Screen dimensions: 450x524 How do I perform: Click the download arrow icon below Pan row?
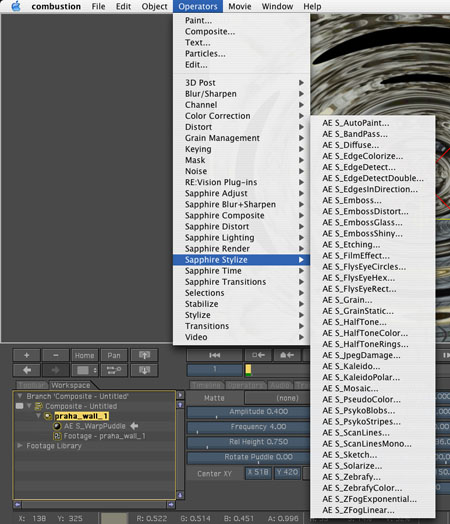[x=144, y=370]
